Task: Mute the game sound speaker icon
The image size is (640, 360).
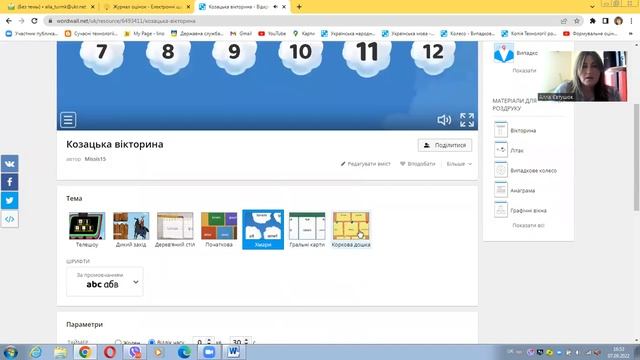Action: tap(444, 120)
